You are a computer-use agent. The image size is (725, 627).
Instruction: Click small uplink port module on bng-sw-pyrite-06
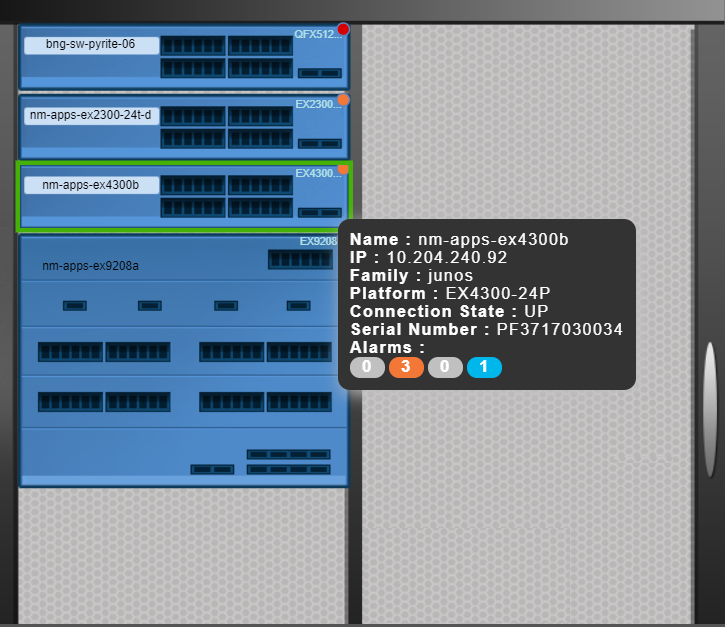pos(320,73)
